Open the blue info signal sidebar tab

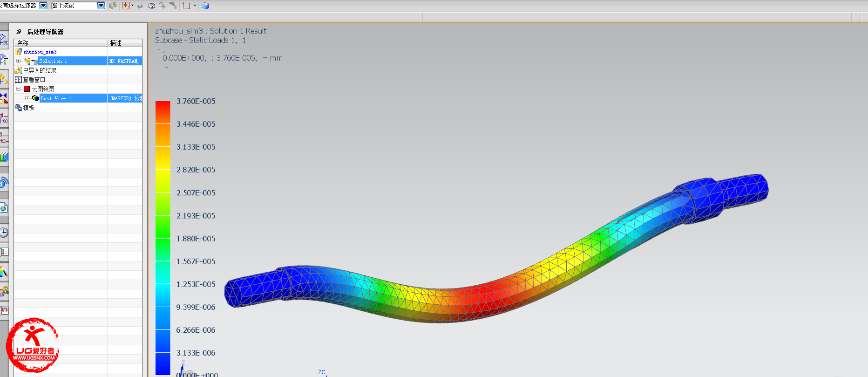[x=4, y=182]
